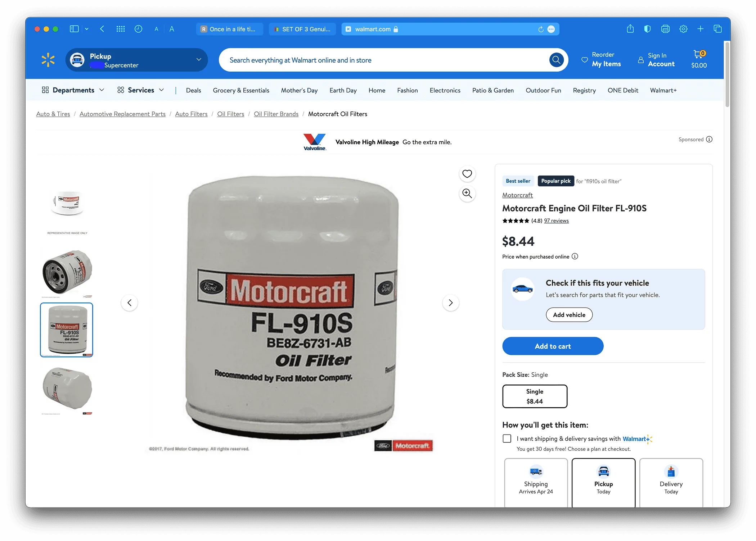Open the Sponsored info icon
The height and width of the screenshot is (541, 756).
[x=709, y=139]
